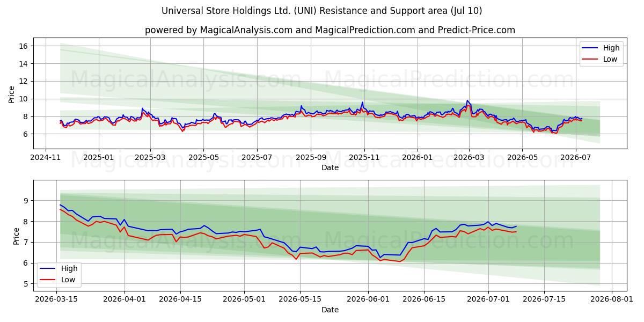Click the '2026-01' date tick label
Screen dimensions: 644x322
(418, 157)
